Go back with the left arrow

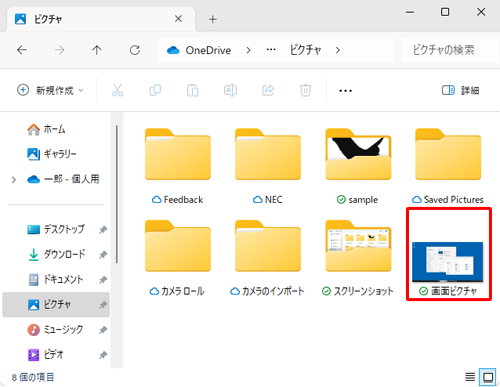click(x=22, y=50)
